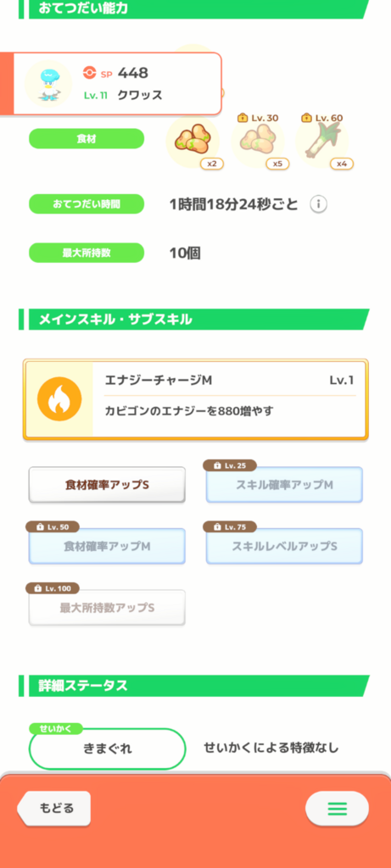This screenshot has width=391, height=868.
Task: Tap the Lv. 60 locked leek ingredient
Action: (321, 142)
